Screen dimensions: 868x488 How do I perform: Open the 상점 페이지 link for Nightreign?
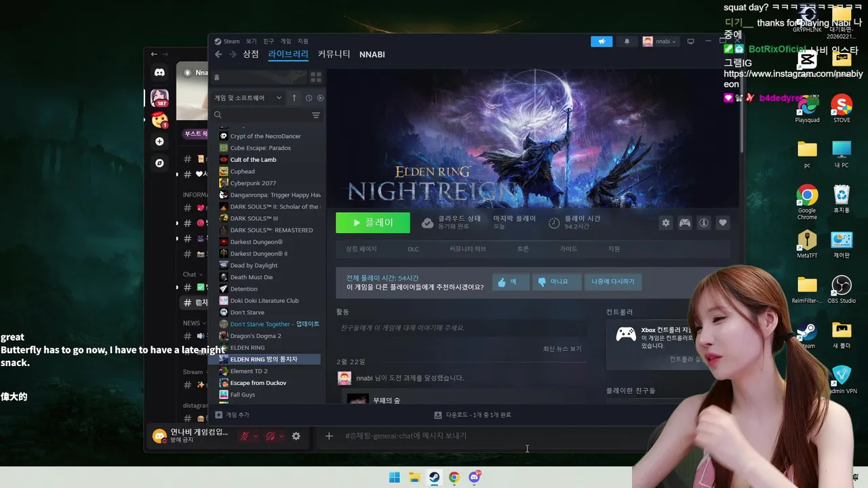(x=361, y=249)
